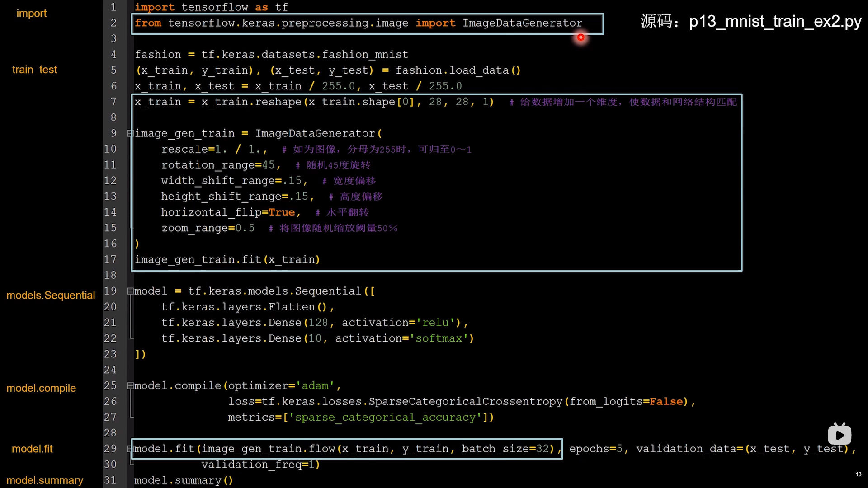This screenshot has width=868, height=488.
Task: Click the import section label on left
Action: (31, 13)
